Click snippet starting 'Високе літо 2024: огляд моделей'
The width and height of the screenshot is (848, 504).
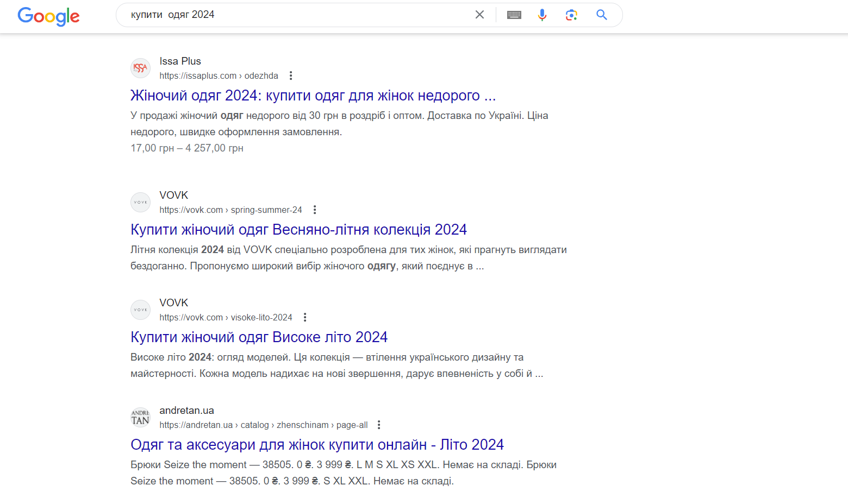click(x=337, y=366)
